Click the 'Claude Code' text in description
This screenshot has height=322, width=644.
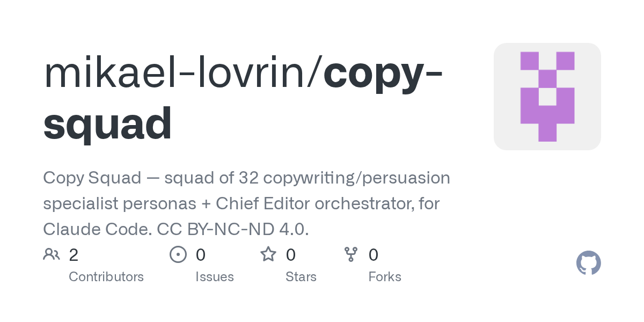97,229
